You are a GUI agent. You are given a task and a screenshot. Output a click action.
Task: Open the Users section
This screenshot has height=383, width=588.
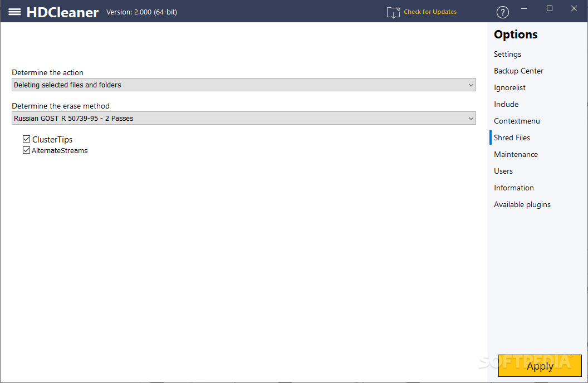tap(503, 171)
